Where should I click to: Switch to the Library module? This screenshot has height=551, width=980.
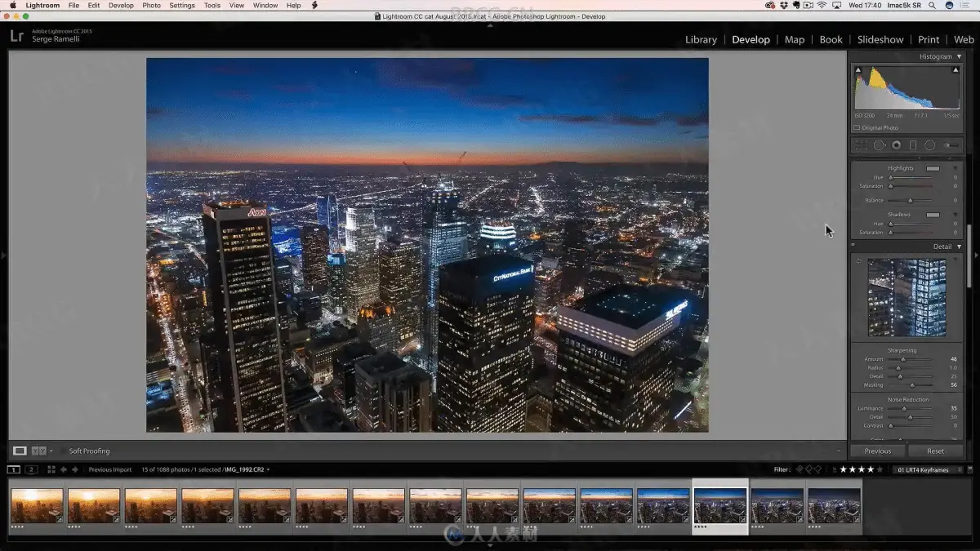click(x=701, y=39)
